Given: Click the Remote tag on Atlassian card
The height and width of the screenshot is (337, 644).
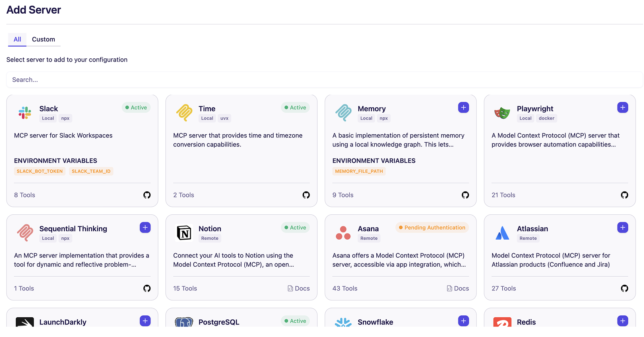Looking at the screenshot, I should (528, 238).
